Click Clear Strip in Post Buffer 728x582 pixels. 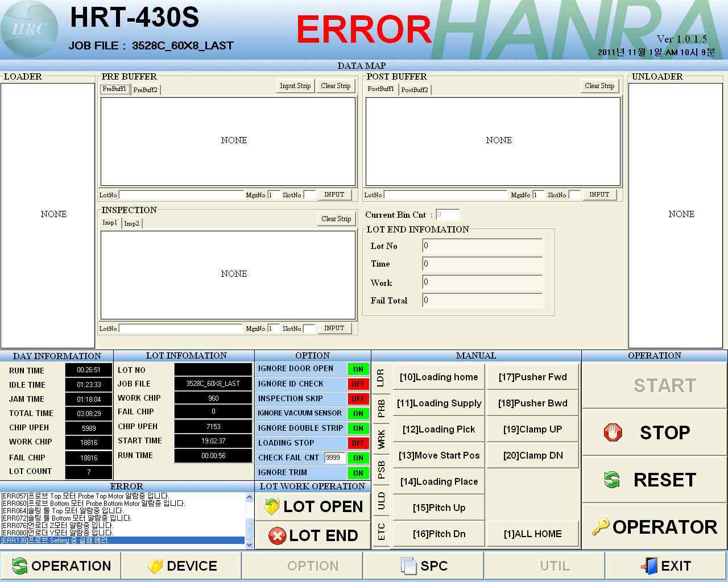point(599,86)
